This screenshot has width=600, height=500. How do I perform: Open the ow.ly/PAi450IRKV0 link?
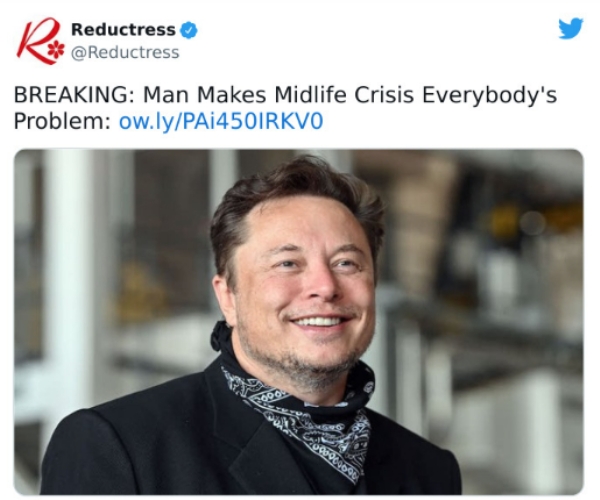coord(221,121)
